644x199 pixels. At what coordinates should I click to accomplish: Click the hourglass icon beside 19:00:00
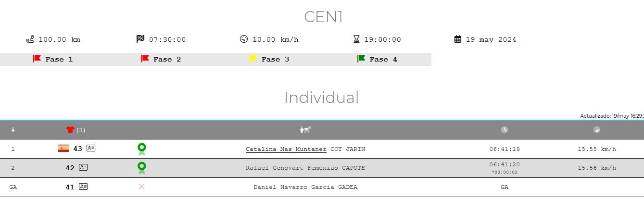(x=356, y=39)
